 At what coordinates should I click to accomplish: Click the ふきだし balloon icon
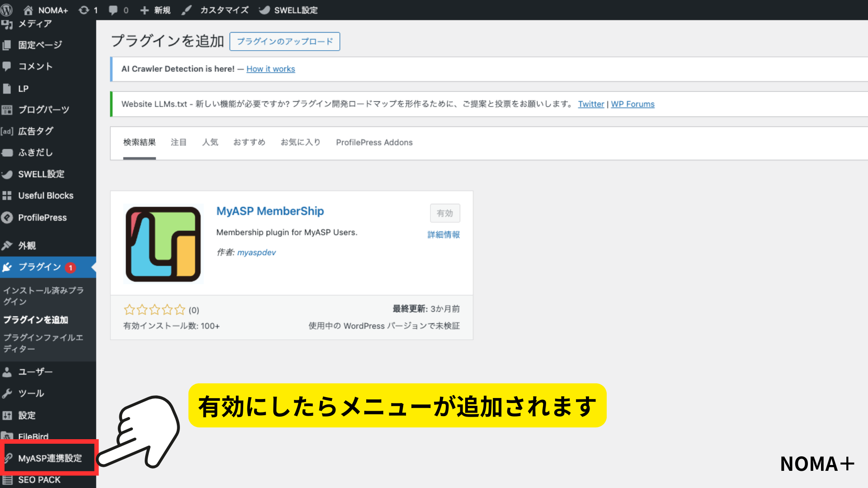7,153
